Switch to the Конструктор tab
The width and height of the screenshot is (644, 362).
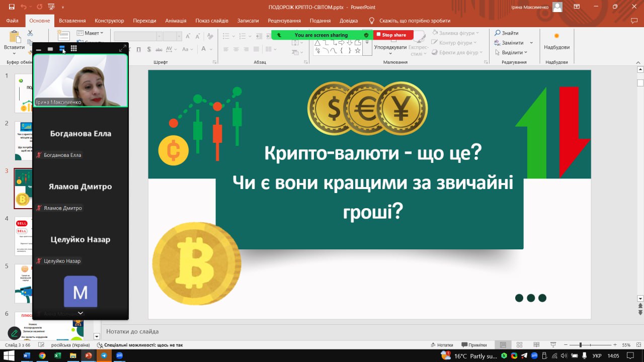(109, 21)
